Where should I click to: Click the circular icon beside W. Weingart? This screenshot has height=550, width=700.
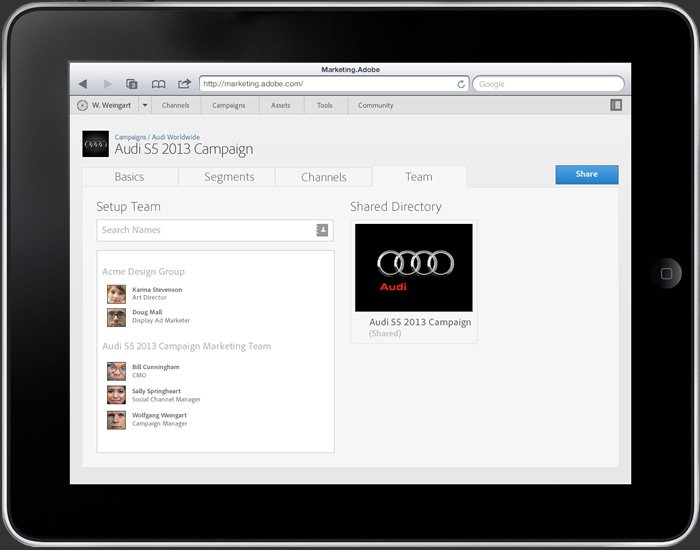click(x=82, y=105)
